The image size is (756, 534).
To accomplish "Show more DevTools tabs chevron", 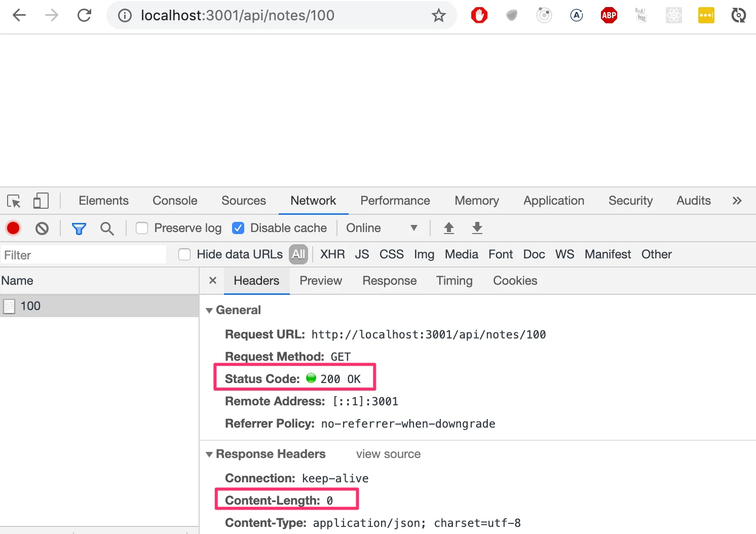I will pos(737,201).
